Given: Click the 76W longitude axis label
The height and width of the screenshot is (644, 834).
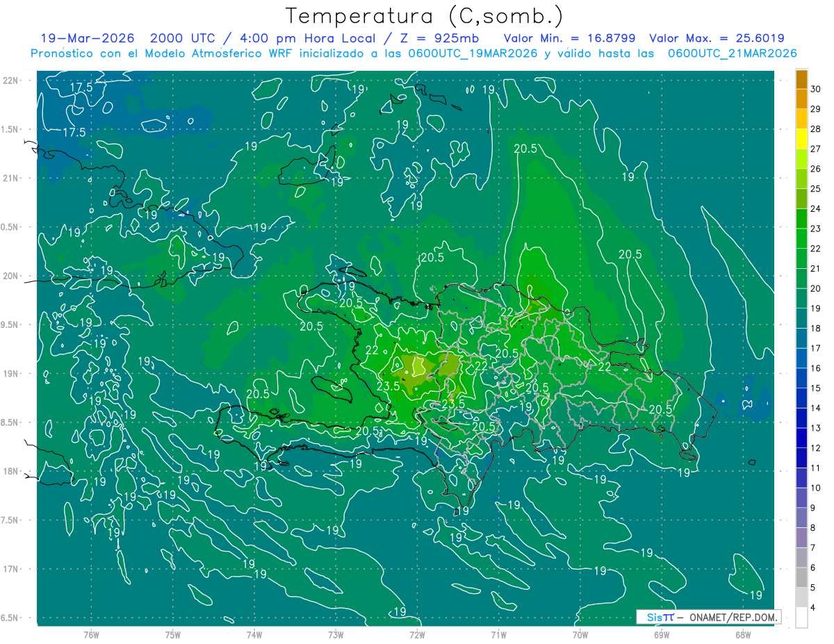Looking at the screenshot, I should pyautogui.click(x=91, y=634).
